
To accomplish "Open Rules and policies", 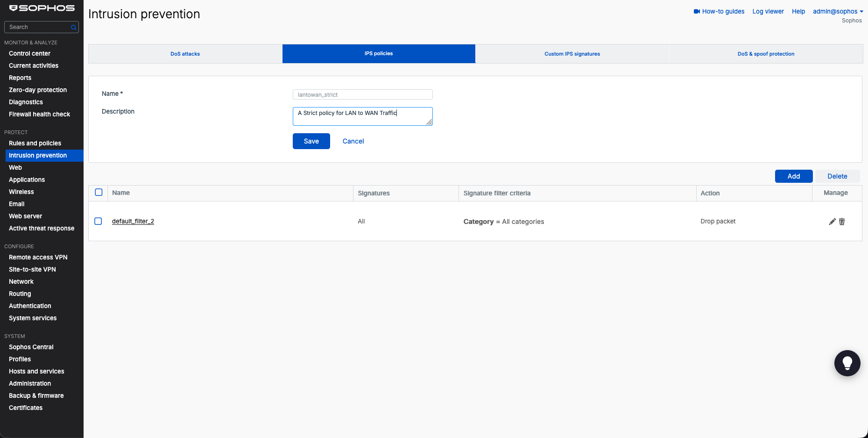I will [x=35, y=143].
